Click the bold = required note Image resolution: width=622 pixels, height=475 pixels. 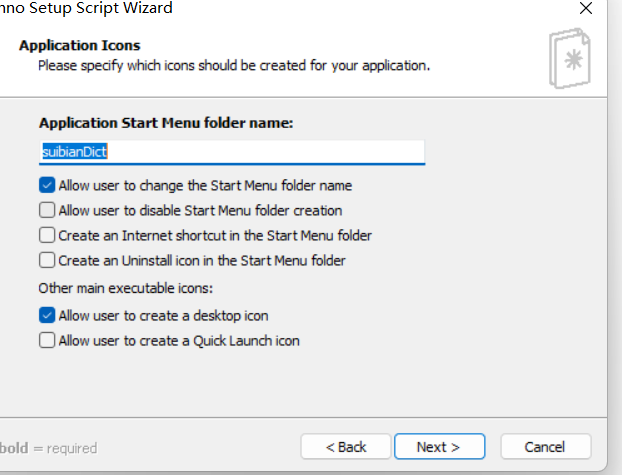[48, 448]
